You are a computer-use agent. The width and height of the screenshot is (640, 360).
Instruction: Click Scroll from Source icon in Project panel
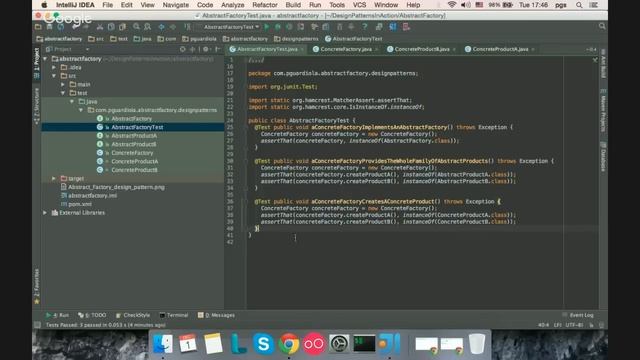coord(182,49)
